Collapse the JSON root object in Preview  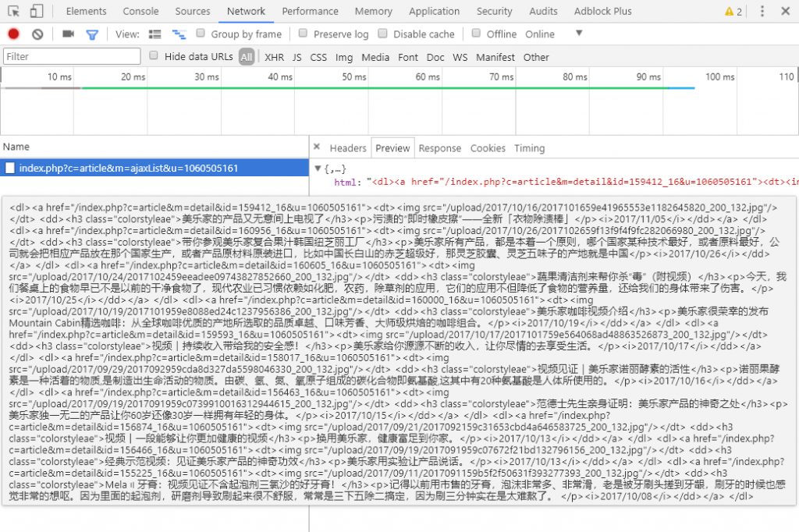tap(318, 168)
